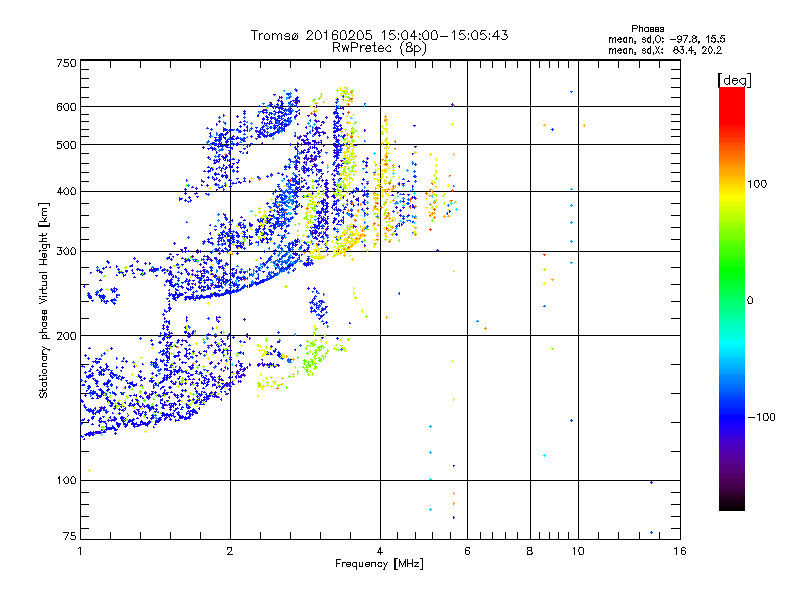
Task: Click the x-axis label '1'
Action: [80, 551]
